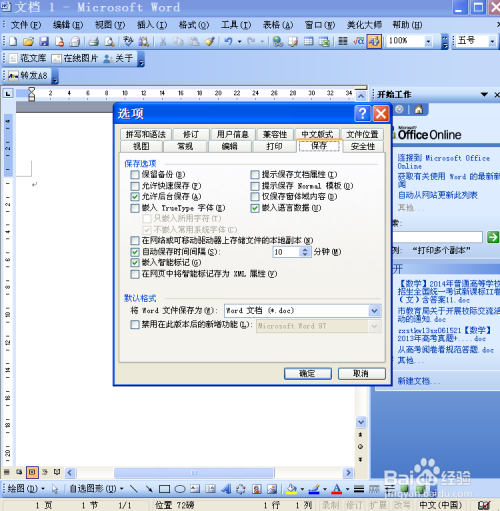Switch to Print Layout view button
500x511 pixels.
click(32, 472)
